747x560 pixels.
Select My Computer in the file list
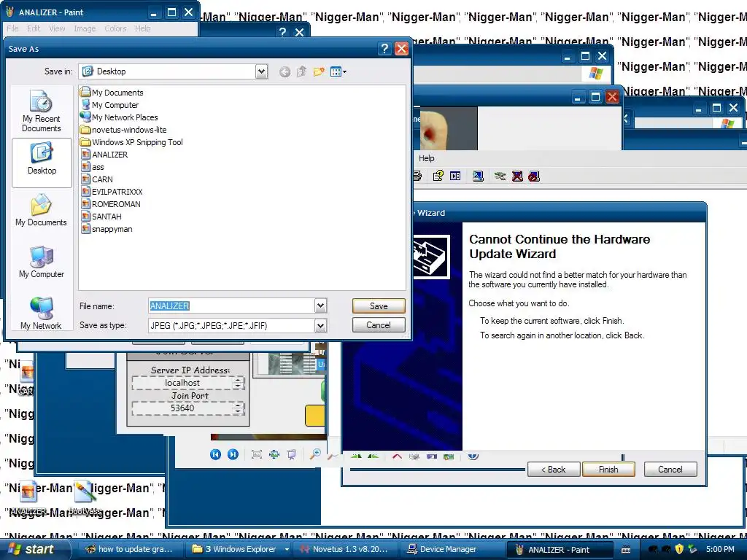(x=109, y=105)
